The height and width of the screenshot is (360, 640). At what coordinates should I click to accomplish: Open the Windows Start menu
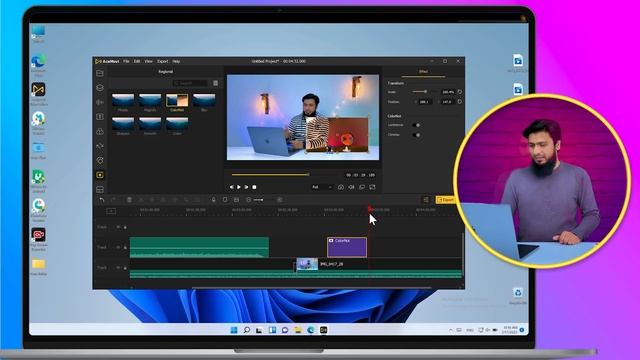coord(234,330)
